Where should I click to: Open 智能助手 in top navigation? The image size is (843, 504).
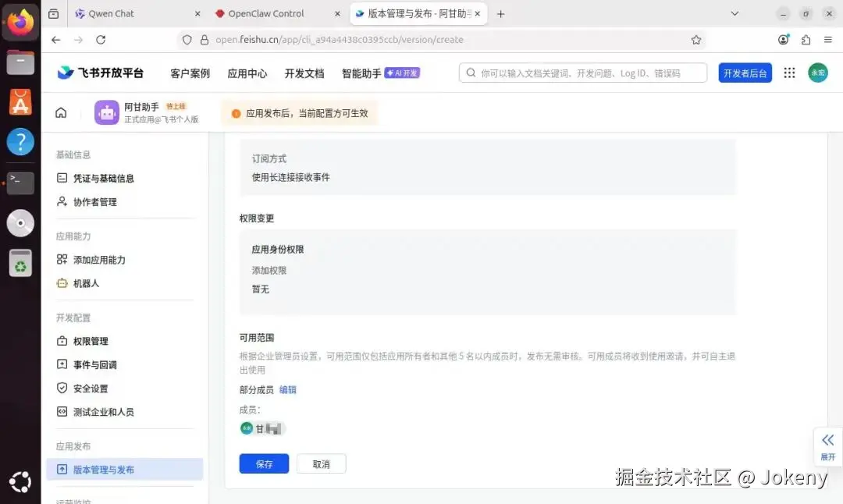(361, 73)
